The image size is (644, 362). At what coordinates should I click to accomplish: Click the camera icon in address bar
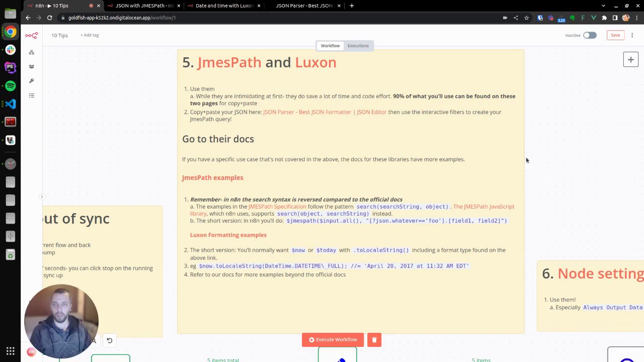click(x=505, y=18)
